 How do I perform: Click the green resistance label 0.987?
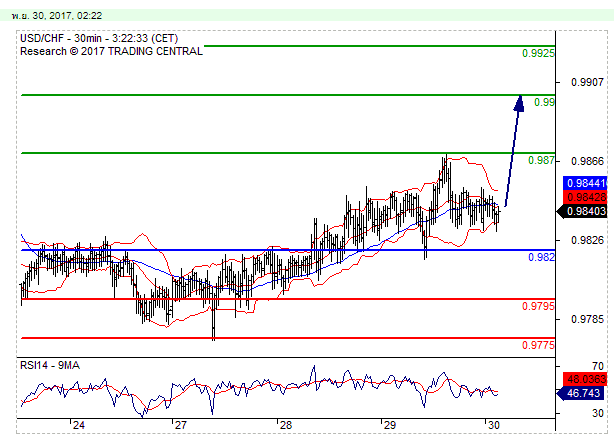[541, 160]
